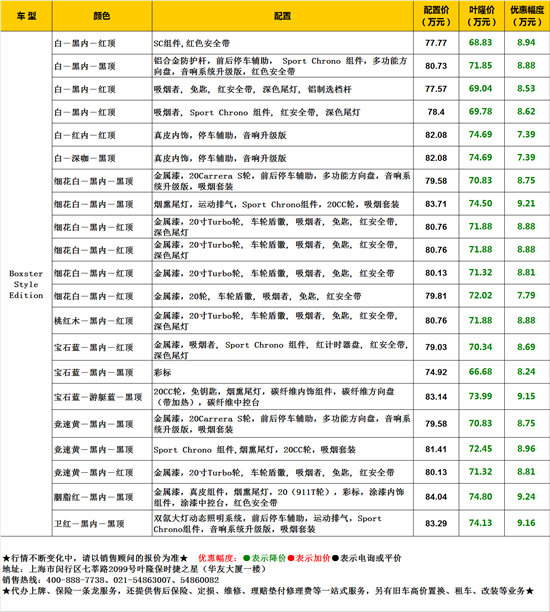Click the Boxster Style Edition model cell
This screenshot has width=550, height=612.
[x=26, y=284]
